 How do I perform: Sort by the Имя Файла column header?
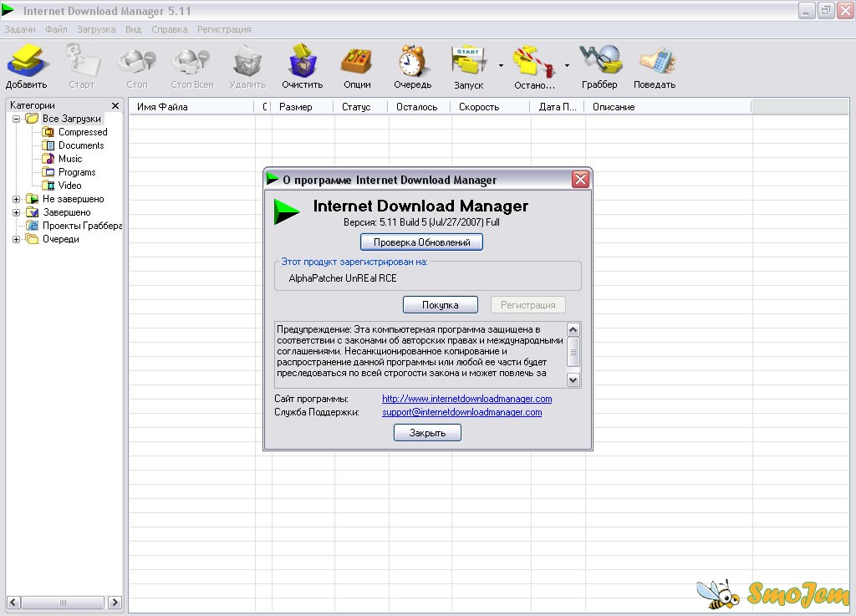[x=191, y=107]
